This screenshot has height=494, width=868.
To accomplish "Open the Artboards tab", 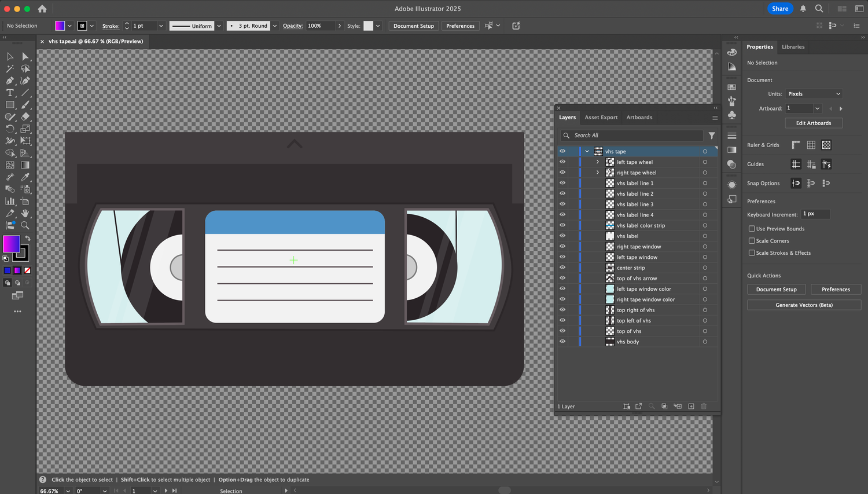I will point(639,118).
